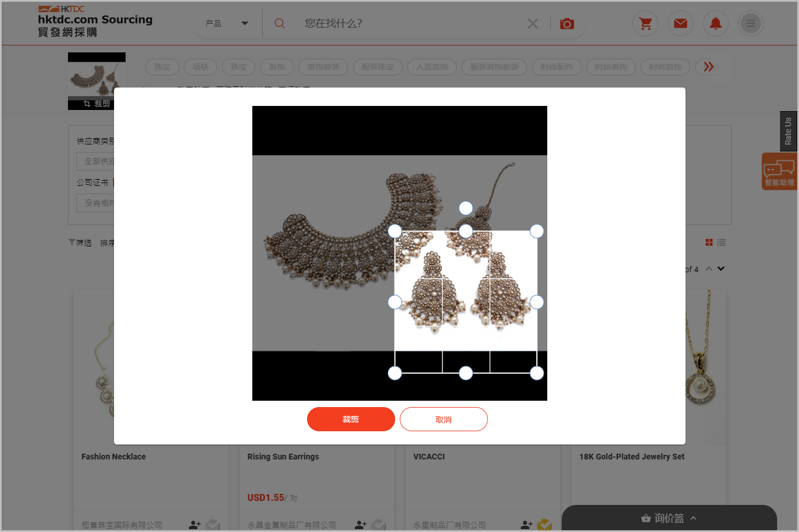The image size is (799, 532).
Task: Open the shopping cart icon
Action: pos(646,24)
